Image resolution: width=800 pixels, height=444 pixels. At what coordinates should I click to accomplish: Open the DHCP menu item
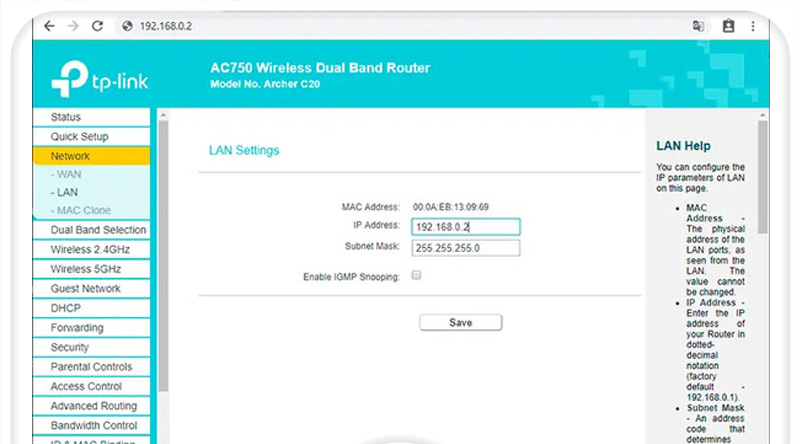91,308
